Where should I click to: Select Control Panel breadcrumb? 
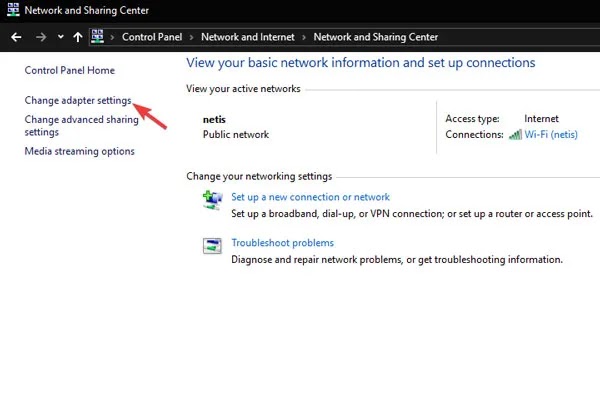click(x=152, y=37)
